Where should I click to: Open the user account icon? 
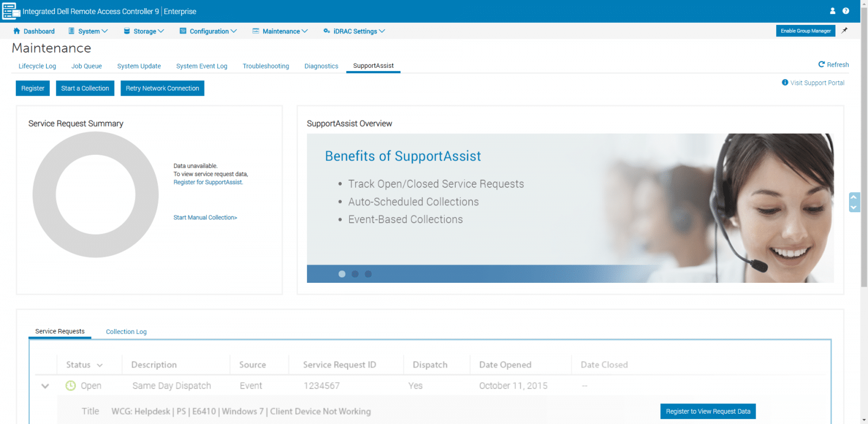click(833, 11)
